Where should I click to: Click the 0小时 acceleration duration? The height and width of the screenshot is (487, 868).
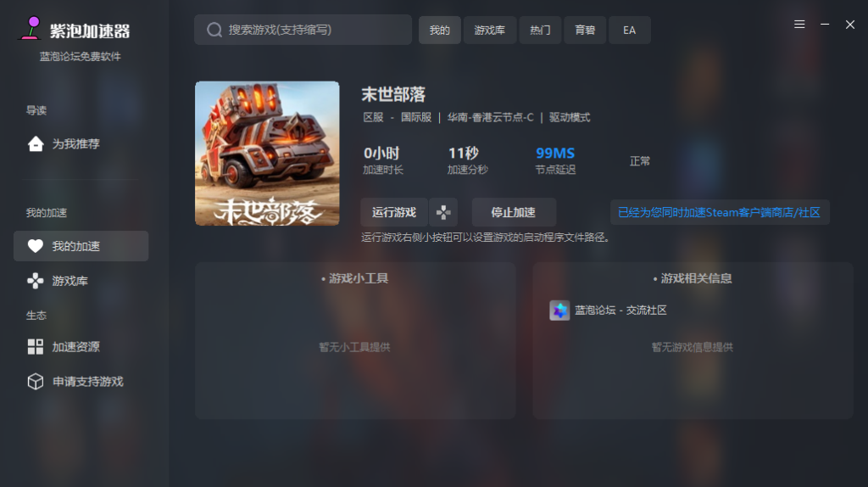pos(381,153)
